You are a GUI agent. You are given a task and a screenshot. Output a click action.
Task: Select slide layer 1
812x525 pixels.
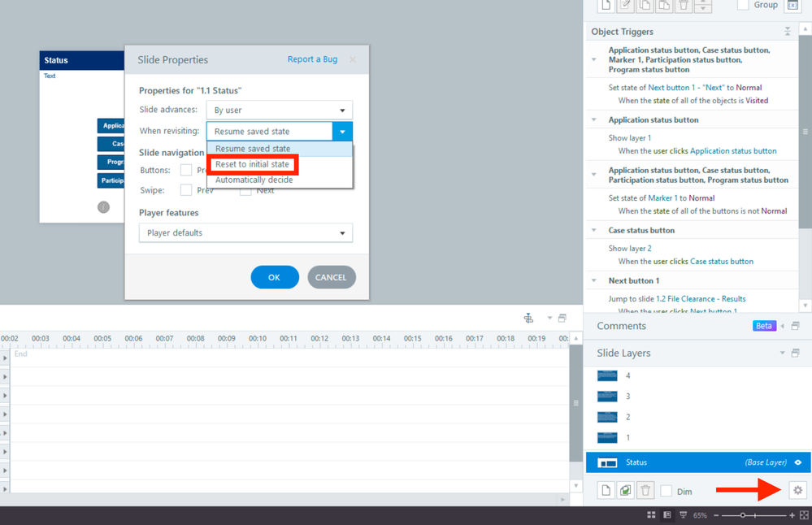697,437
